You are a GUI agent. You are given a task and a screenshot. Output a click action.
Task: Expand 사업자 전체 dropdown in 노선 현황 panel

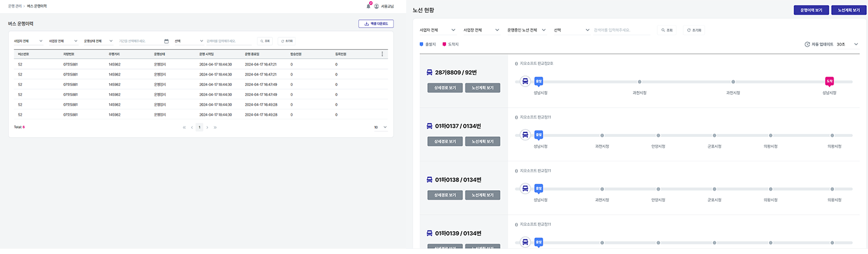(438, 30)
